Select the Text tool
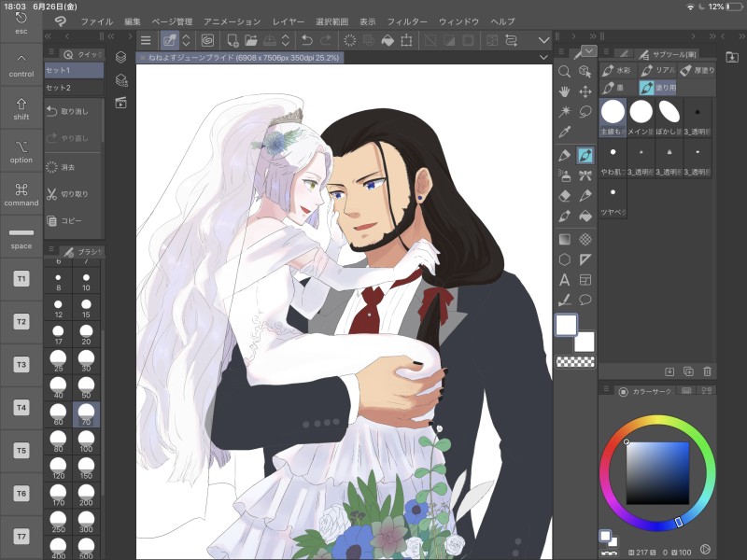747x560 pixels. (x=565, y=279)
